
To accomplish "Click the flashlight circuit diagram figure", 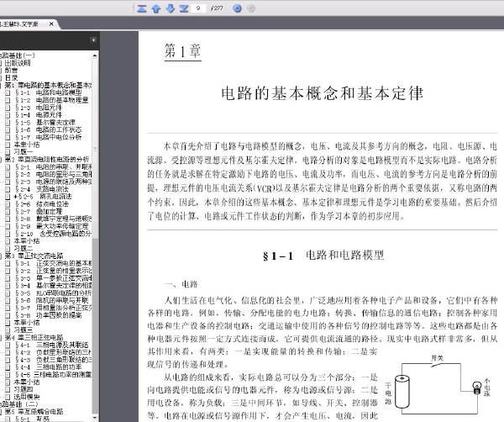I will click(437, 385).
